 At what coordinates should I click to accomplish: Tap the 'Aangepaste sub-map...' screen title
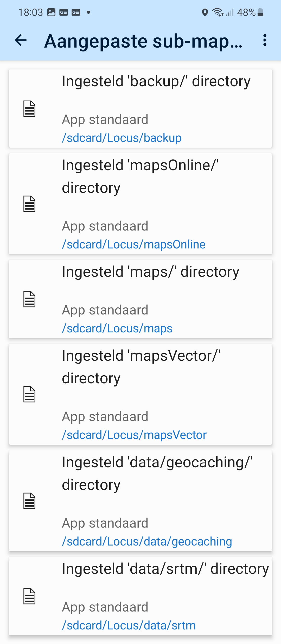(143, 41)
